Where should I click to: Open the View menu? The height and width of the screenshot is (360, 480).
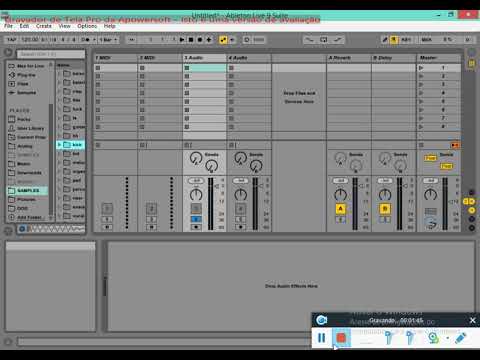(65, 26)
